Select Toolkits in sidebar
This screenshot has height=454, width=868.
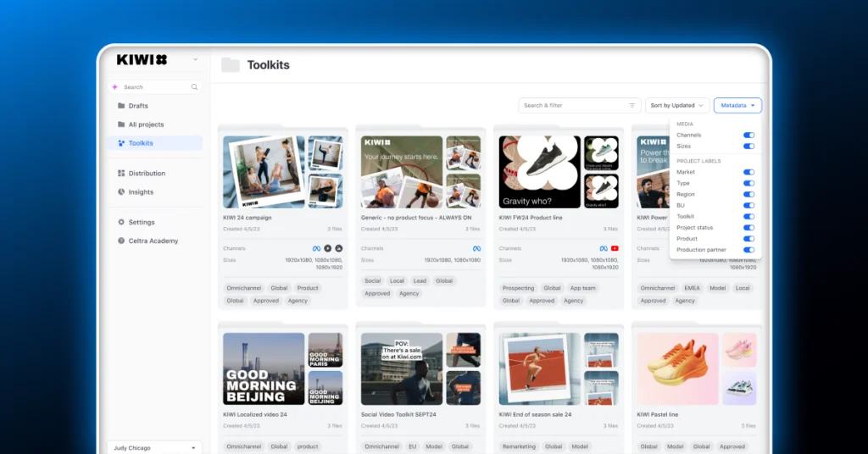point(154,142)
